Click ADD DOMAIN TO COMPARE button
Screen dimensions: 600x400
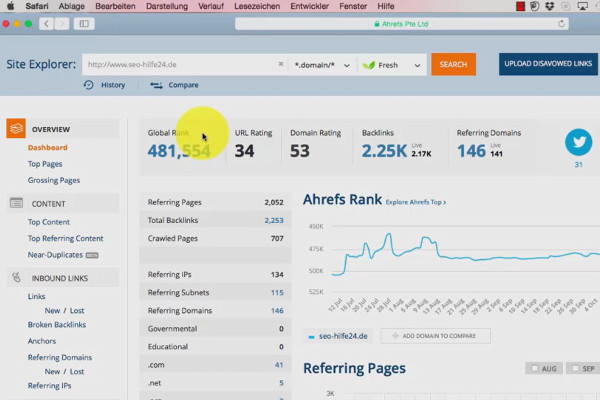click(x=435, y=336)
